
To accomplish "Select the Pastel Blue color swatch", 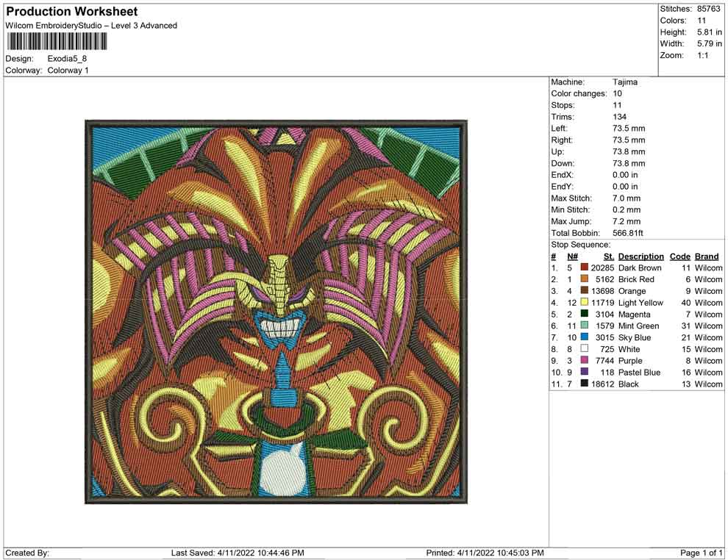I will coord(585,372).
